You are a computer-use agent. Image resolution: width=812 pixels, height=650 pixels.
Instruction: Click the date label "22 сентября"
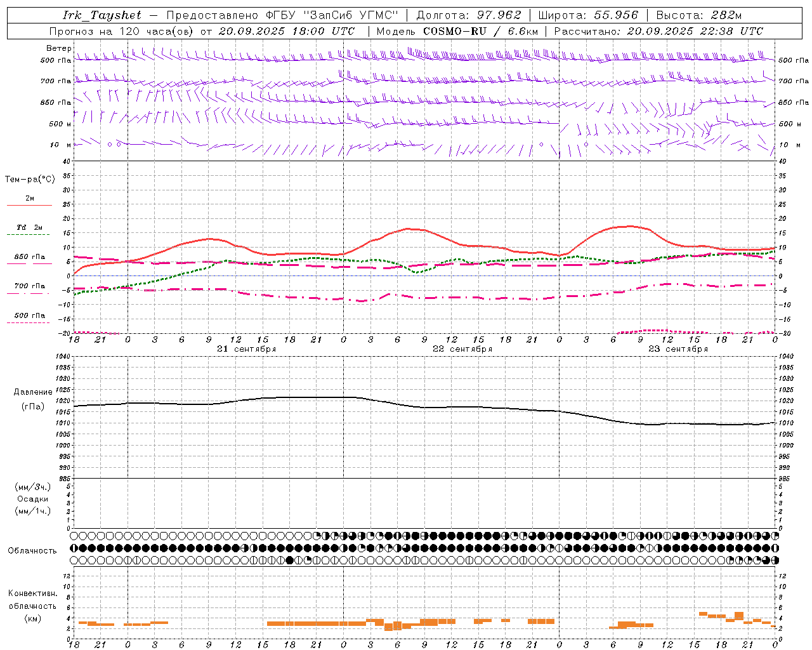coord(462,349)
